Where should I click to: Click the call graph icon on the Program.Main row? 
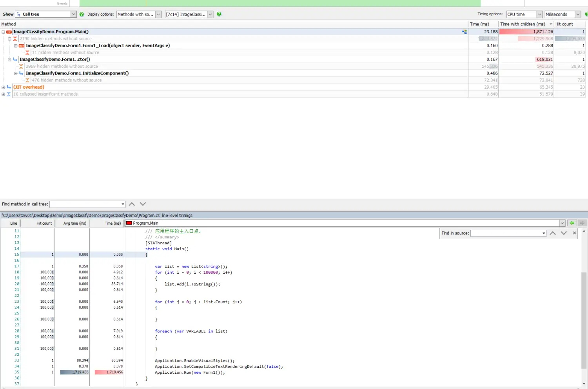pos(464,32)
